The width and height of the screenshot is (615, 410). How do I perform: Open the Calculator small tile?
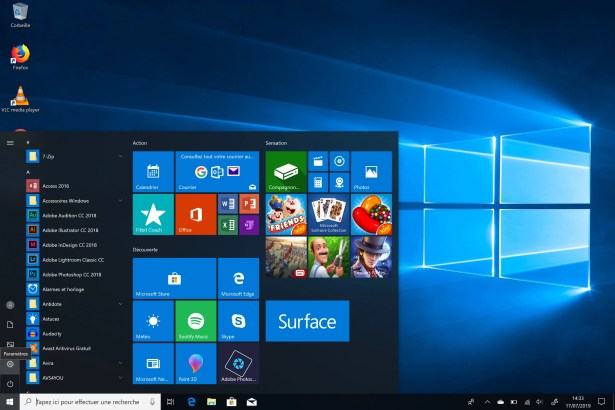[318, 182]
